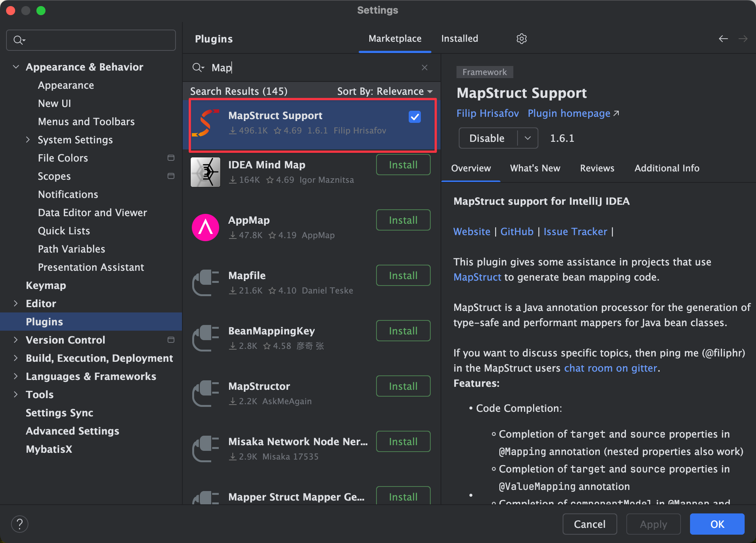Expand the System Settings tree node

(x=28, y=140)
